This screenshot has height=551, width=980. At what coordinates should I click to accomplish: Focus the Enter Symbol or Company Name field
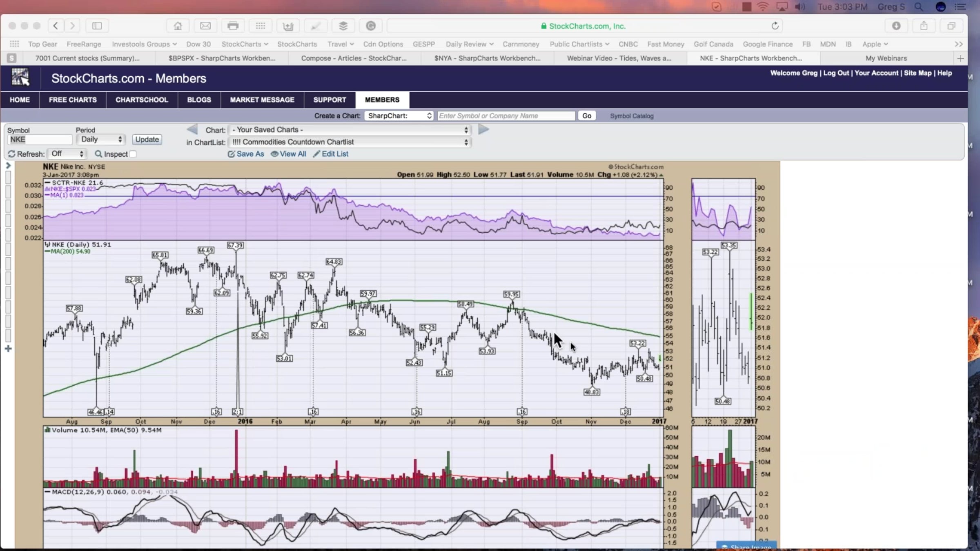pyautogui.click(x=506, y=116)
